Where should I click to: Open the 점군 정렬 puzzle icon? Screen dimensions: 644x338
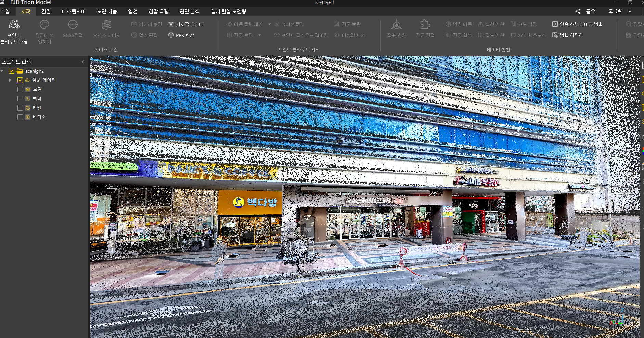(425, 25)
